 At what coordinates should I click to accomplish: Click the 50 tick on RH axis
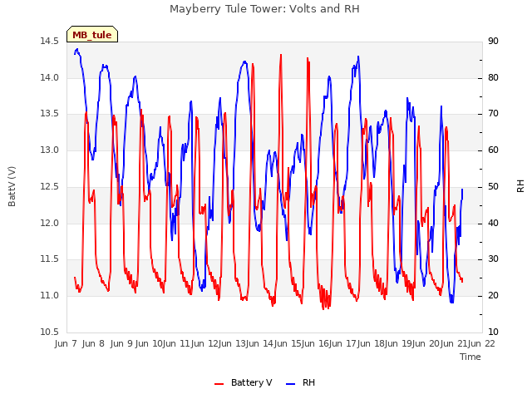[x=493, y=186]
